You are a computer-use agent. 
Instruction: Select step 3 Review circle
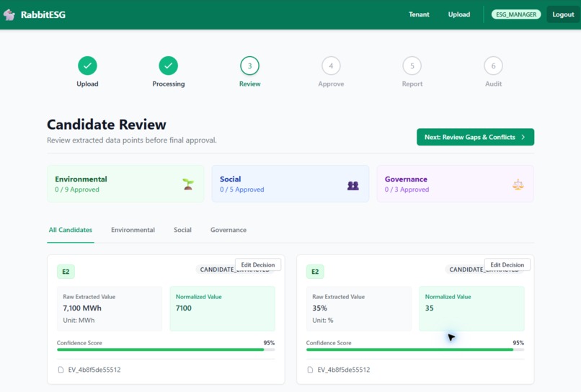coord(249,66)
